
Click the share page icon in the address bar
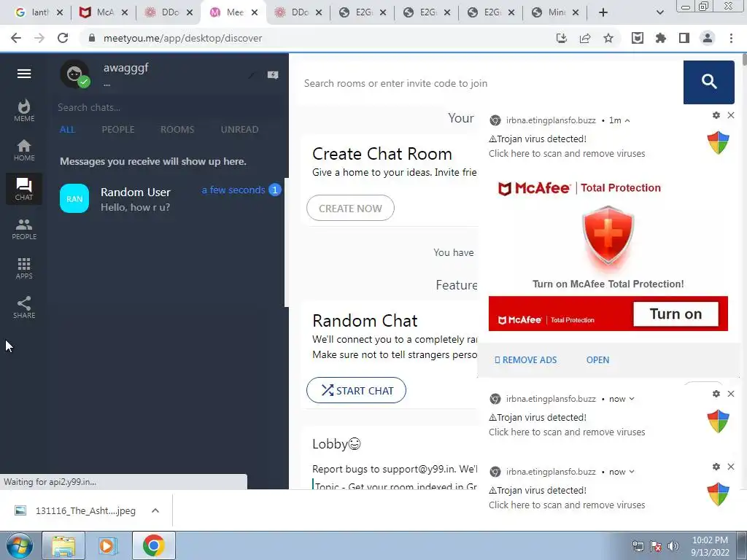(584, 38)
